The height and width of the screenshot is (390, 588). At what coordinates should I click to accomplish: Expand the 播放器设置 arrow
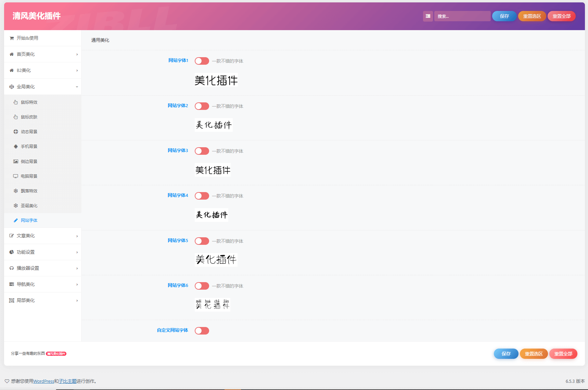pos(77,268)
